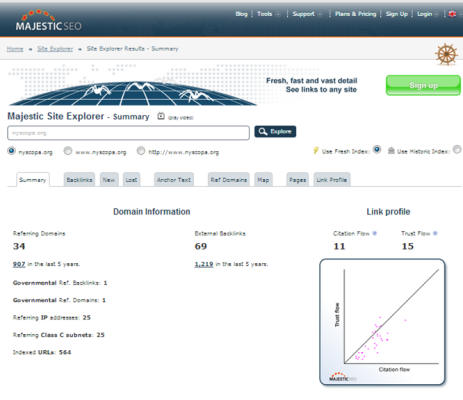Click the Domain Information heading
463x400 pixels.
click(152, 212)
